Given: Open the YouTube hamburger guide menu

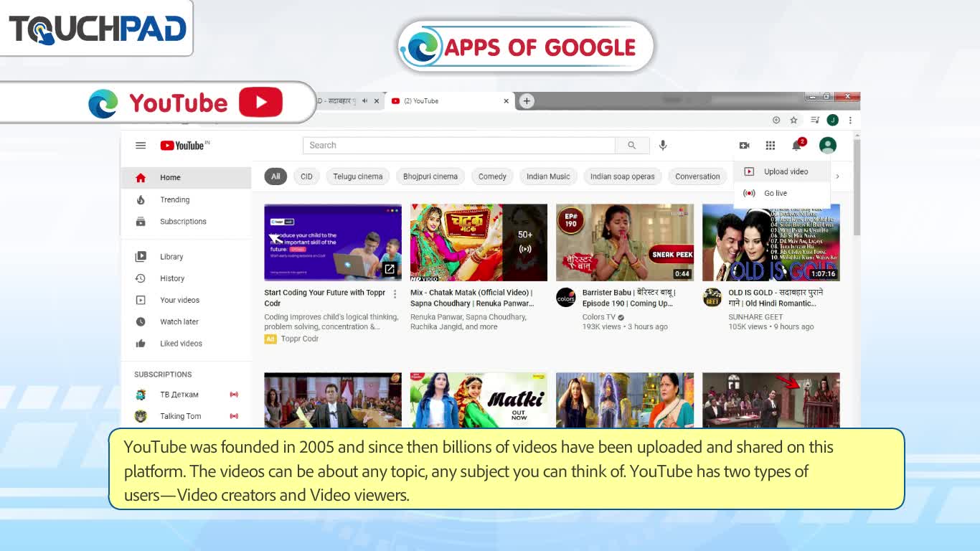Looking at the screenshot, I should click(x=141, y=146).
